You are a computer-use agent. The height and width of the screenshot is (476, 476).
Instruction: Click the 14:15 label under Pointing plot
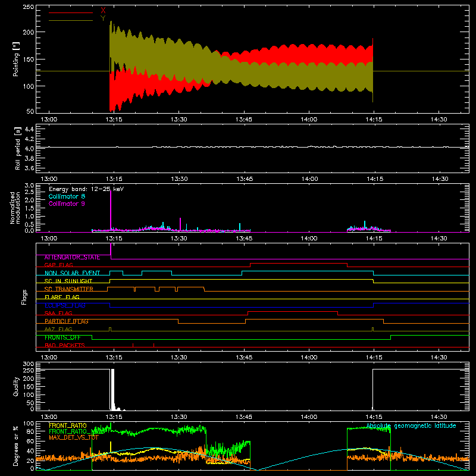(x=374, y=120)
